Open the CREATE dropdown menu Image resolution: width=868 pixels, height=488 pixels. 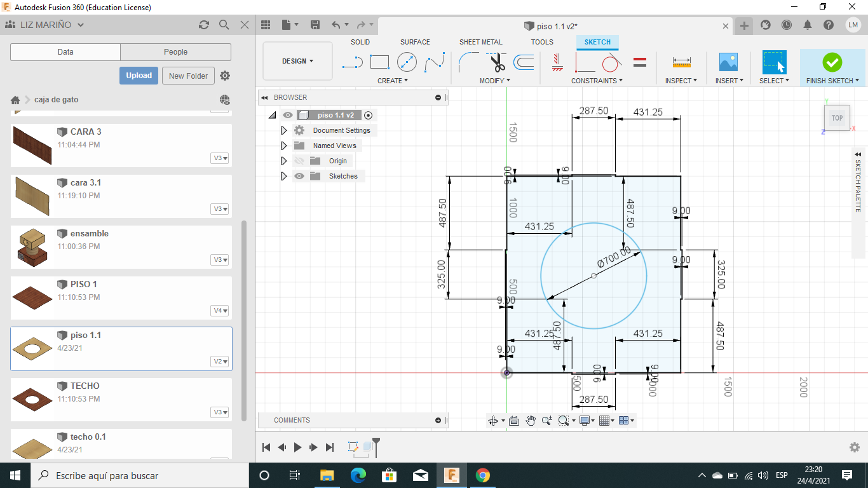(x=393, y=81)
